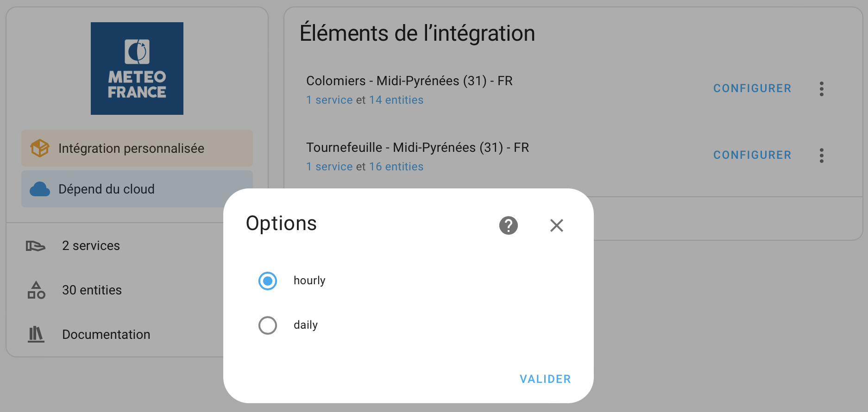Select the hourly radio button
868x412 pixels.
[x=268, y=281]
